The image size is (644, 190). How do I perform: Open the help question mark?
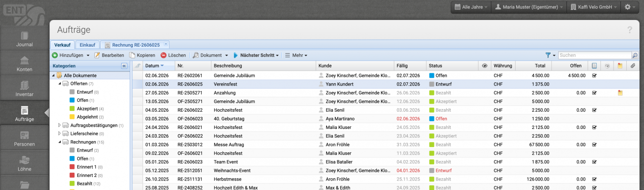pos(629,30)
